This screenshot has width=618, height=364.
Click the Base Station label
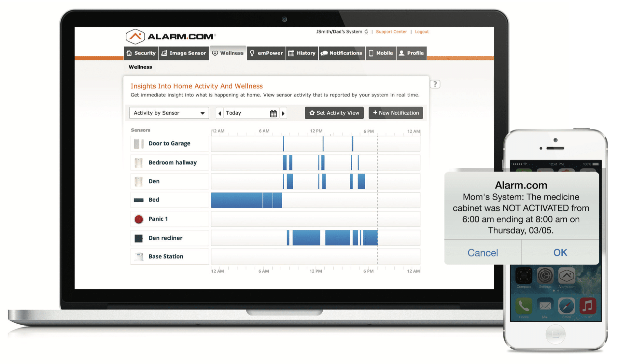(166, 257)
